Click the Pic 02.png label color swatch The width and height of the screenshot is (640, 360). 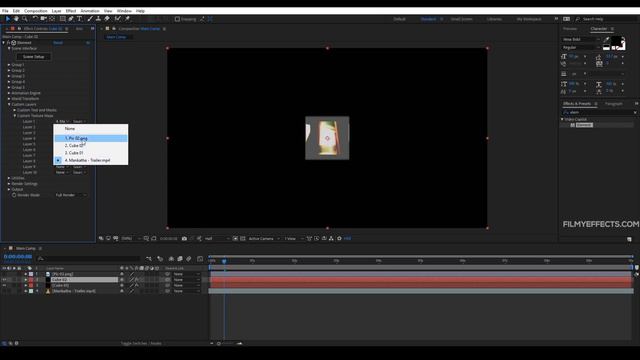pos(31,274)
